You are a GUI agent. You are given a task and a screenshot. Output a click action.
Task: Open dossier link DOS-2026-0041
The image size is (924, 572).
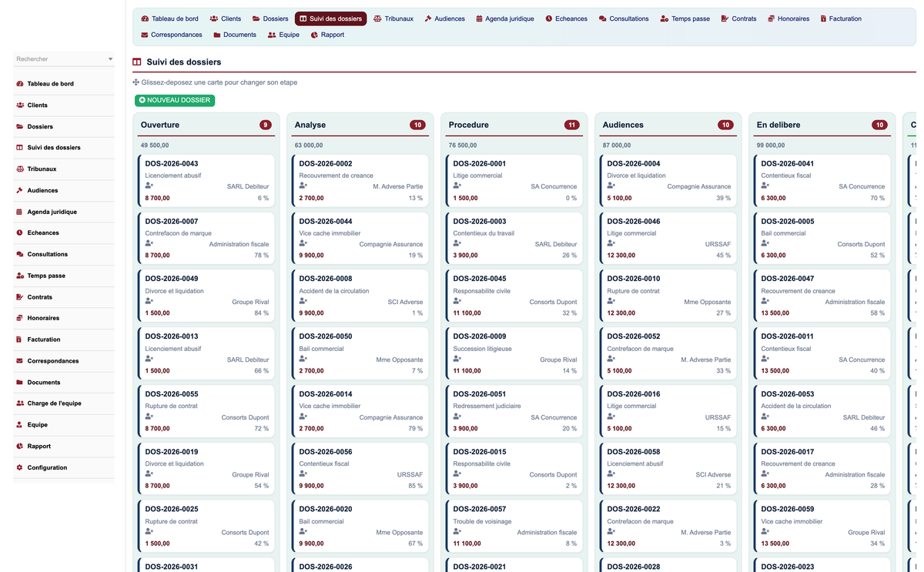point(788,164)
